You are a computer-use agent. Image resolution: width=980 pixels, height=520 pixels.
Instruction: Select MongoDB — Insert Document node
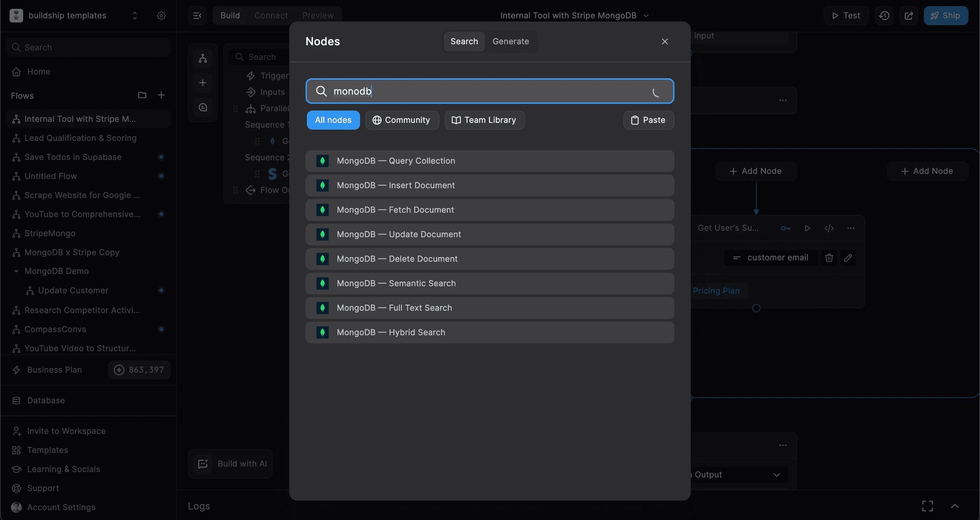(490, 185)
